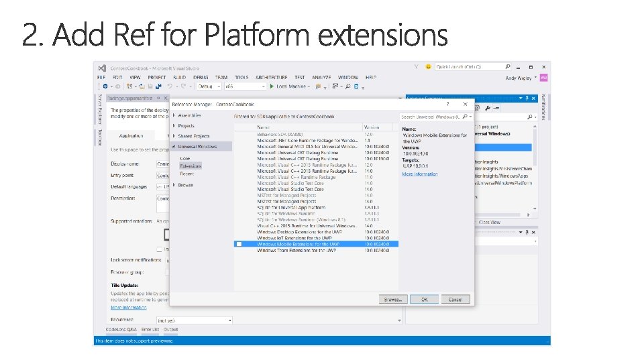This screenshot has height=362, width=644.
Task: Open the Solution Explorer window position dropdown
Action: (521, 99)
